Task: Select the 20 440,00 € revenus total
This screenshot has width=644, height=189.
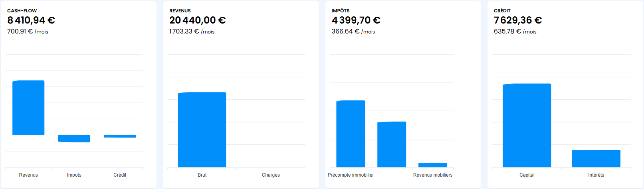Action: pyautogui.click(x=197, y=20)
